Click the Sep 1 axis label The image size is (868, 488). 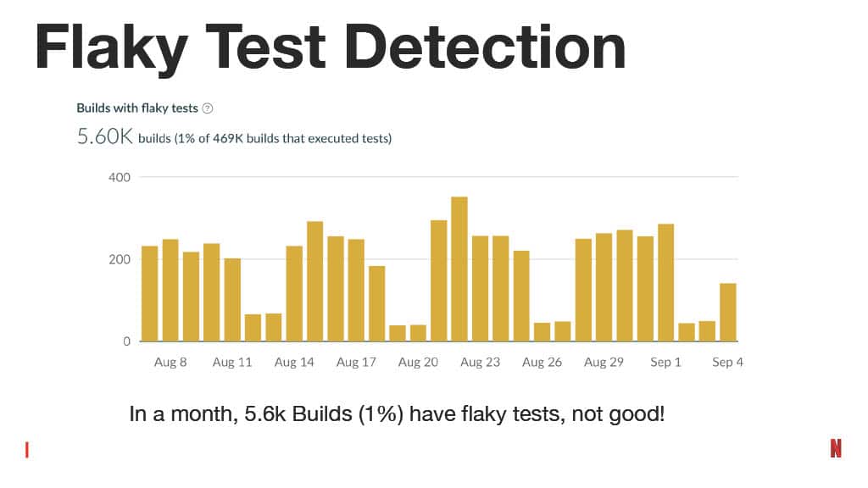(666, 362)
